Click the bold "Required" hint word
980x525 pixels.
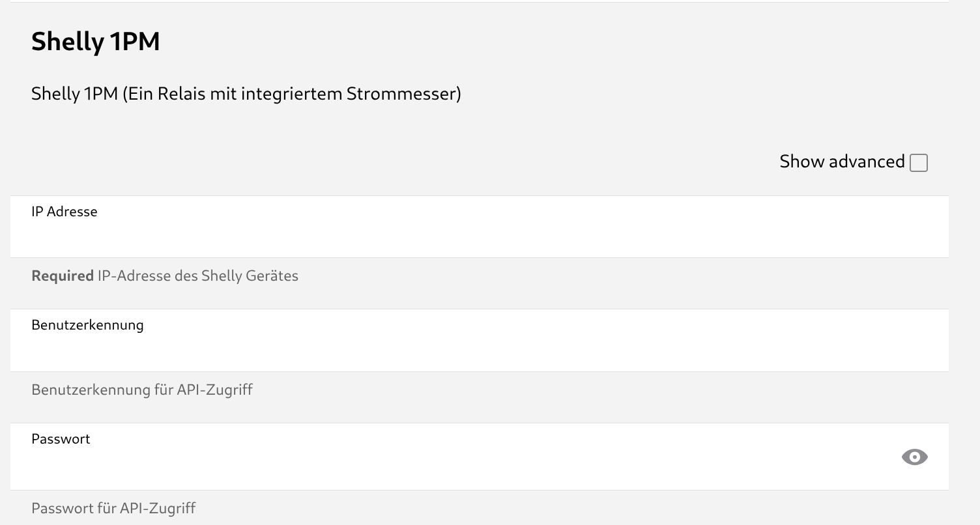pyautogui.click(x=63, y=276)
